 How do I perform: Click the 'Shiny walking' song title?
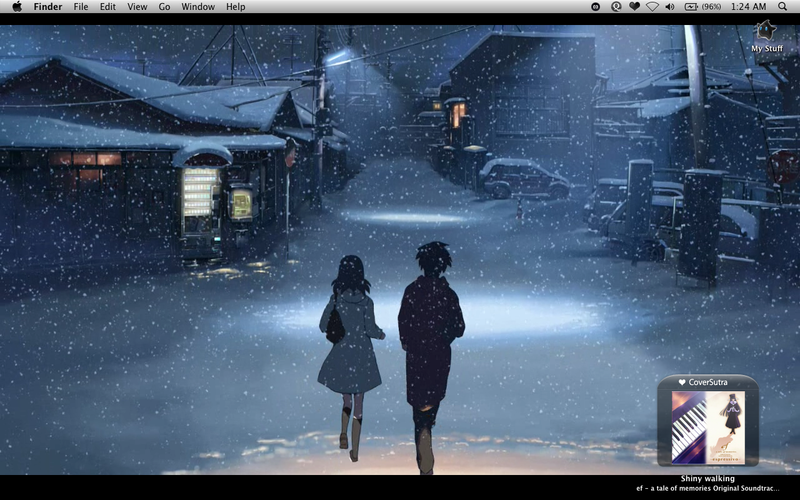[x=708, y=479]
